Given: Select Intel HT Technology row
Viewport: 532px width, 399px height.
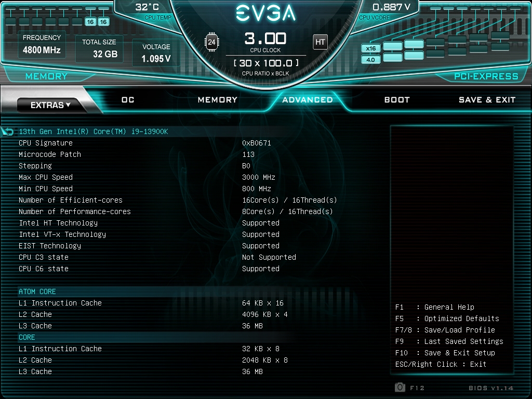Looking at the screenshot, I should tap(178, 223).
